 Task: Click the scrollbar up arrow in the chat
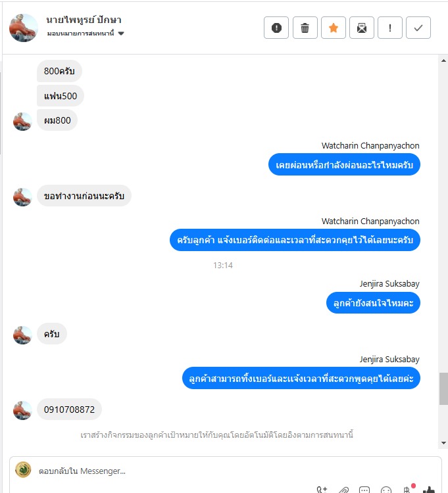(x=443, y=60)
